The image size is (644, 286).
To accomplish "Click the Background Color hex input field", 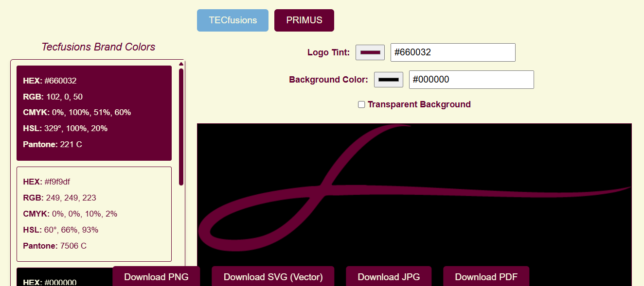I will [471, 80].
